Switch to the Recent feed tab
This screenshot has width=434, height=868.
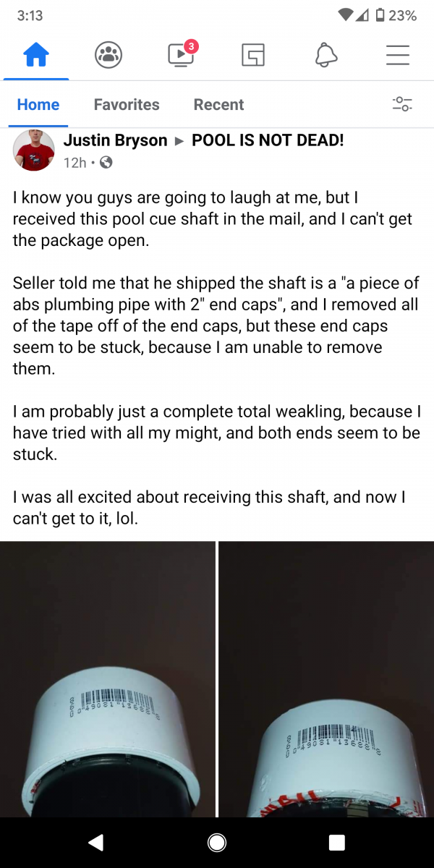(218, 105)
